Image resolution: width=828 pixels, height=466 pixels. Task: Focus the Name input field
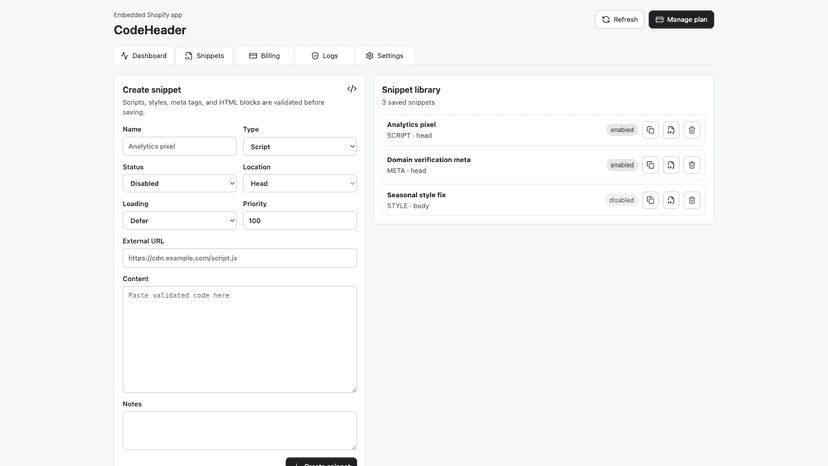[180, 146]
